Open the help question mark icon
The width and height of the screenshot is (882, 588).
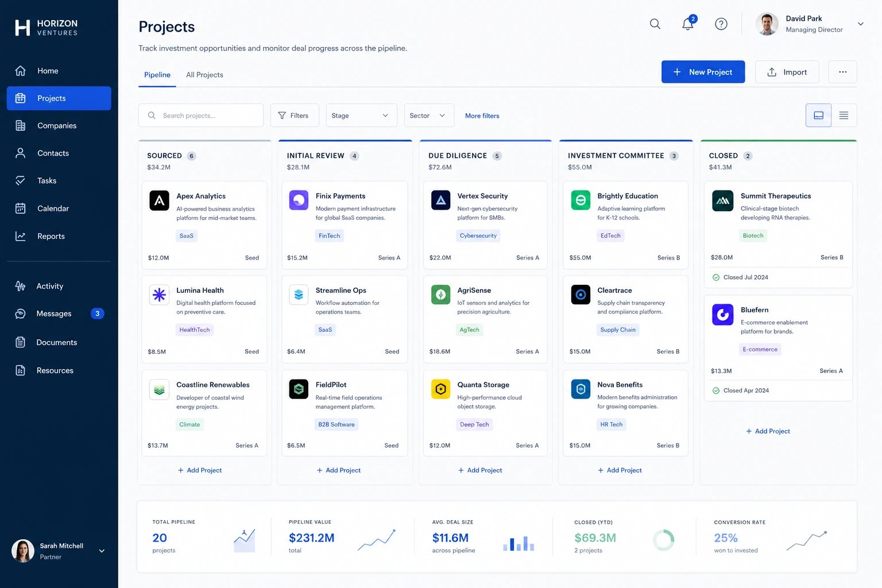click(721, 24)
